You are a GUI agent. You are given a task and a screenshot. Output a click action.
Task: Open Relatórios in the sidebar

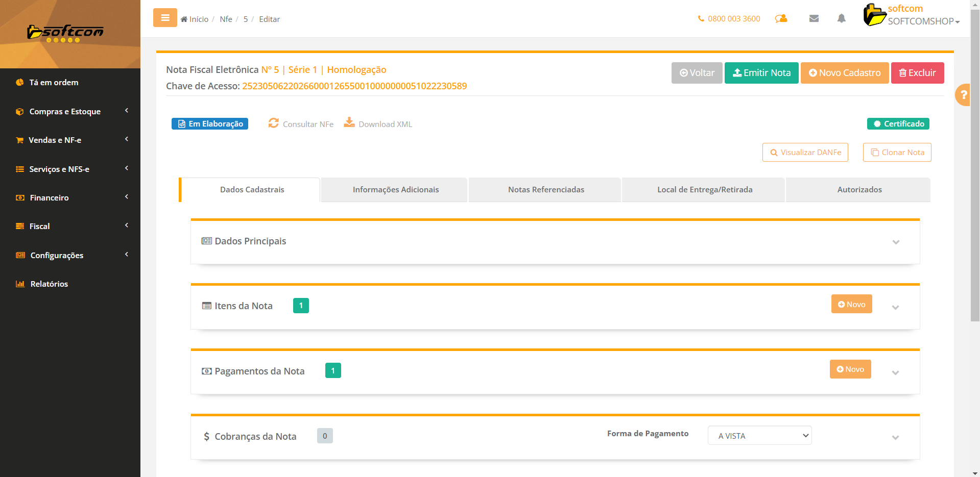tap(49, 284)
